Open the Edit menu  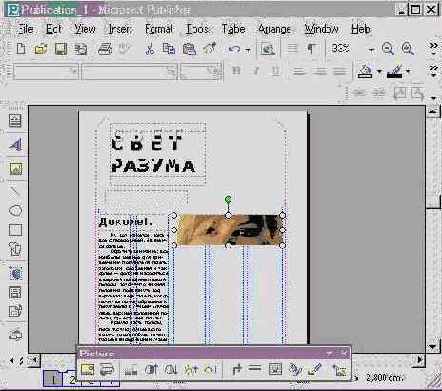tap(54, 29)
